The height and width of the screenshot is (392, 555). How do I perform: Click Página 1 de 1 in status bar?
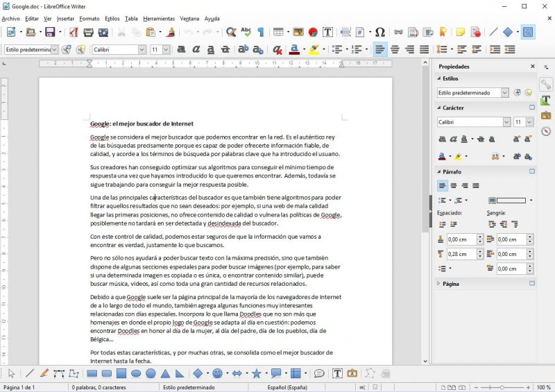[x=19, y=387]
